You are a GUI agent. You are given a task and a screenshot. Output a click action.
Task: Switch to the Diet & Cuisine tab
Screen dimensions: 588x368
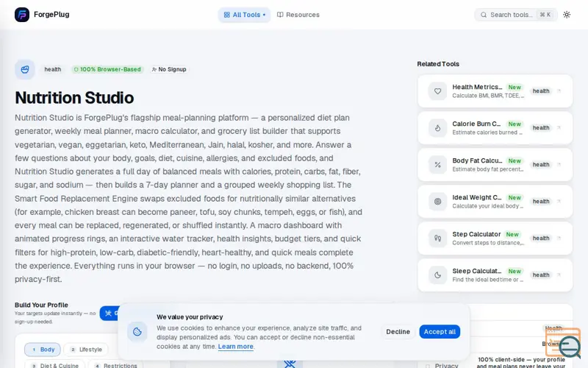tap(54, 365)
